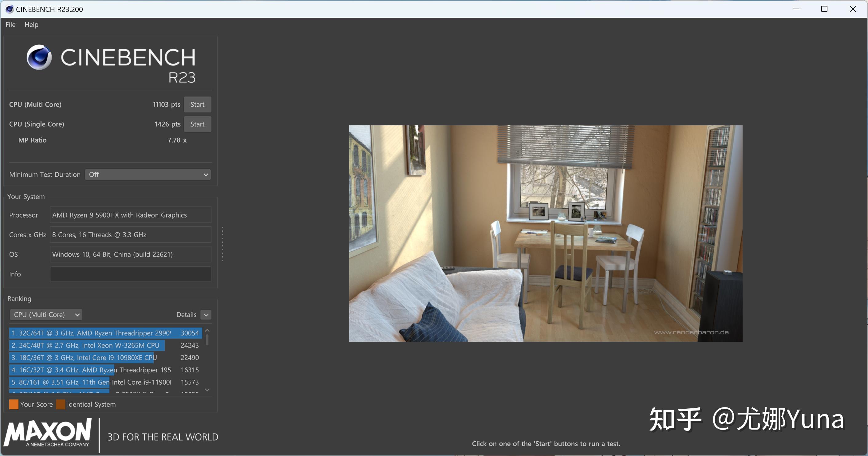Viewport: 868px width, 456px height.
Task: Maximize the Cinebench window
Action: point(824,9)
